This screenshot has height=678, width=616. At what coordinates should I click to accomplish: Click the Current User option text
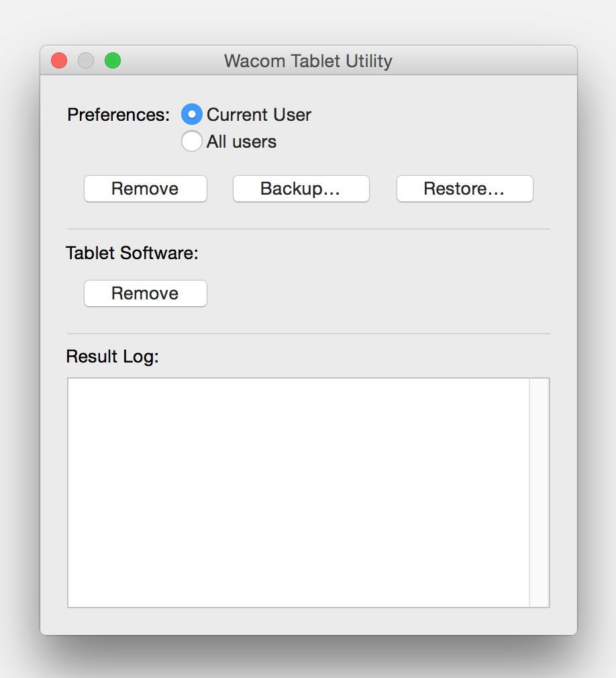pos(259,115)
